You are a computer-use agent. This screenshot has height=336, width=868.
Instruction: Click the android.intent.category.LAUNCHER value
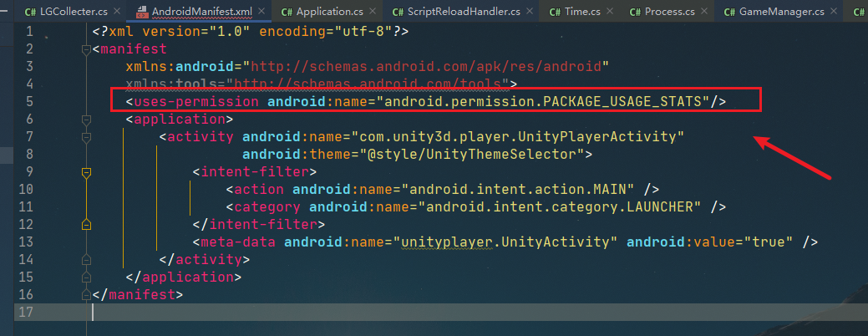560,207
